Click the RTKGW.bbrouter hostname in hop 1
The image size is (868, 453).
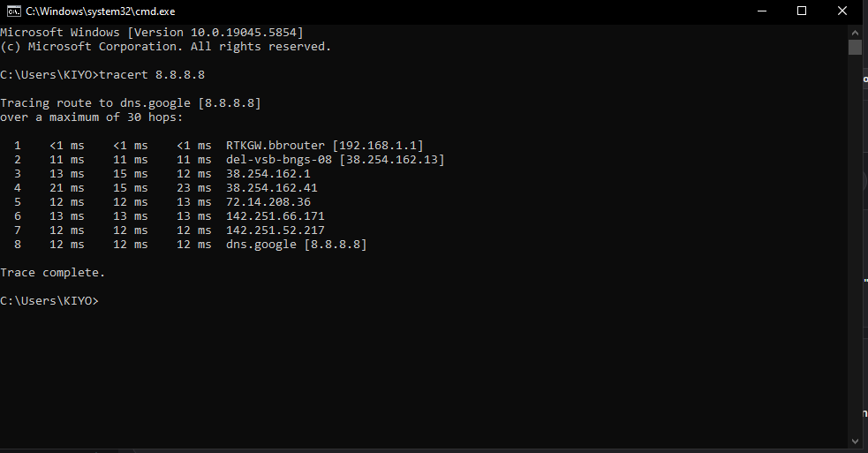tap(275, 146)
